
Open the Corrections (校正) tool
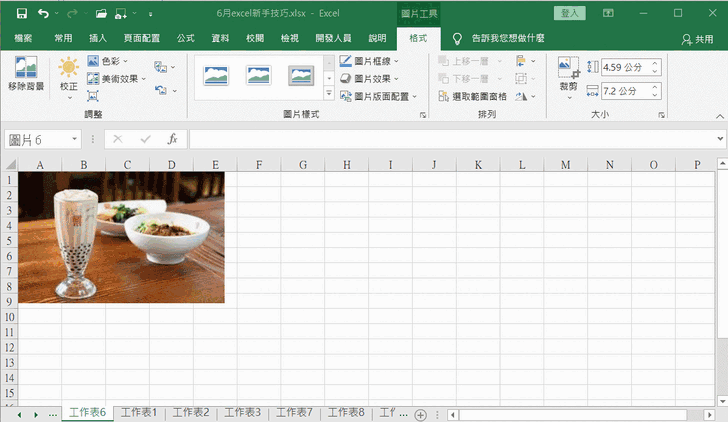click(x=68, y=73)
